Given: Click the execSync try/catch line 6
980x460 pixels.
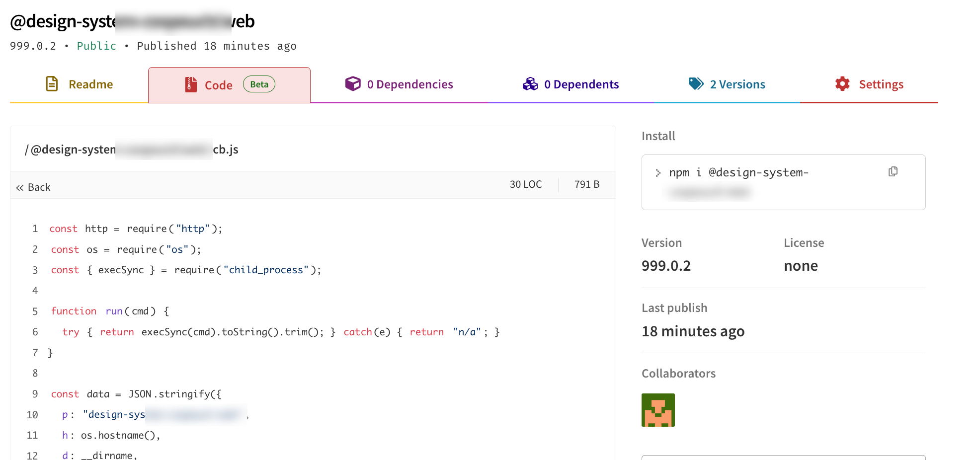Looking at the screenshot, I should pyautogui.click(x=281, y=332).
